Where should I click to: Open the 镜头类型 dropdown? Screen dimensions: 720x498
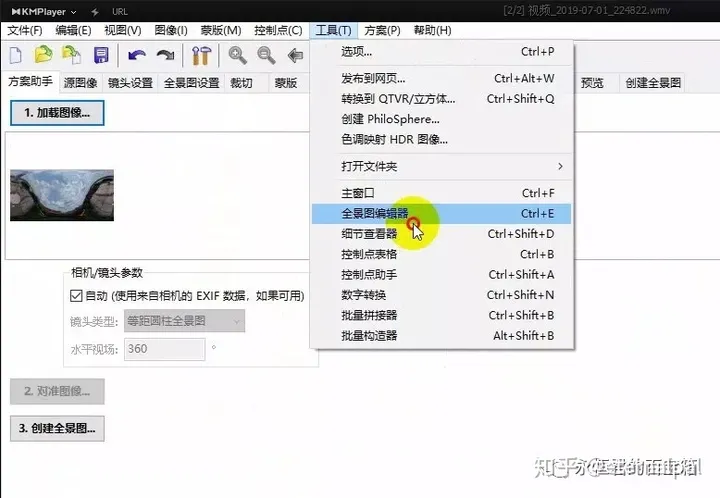184,321
